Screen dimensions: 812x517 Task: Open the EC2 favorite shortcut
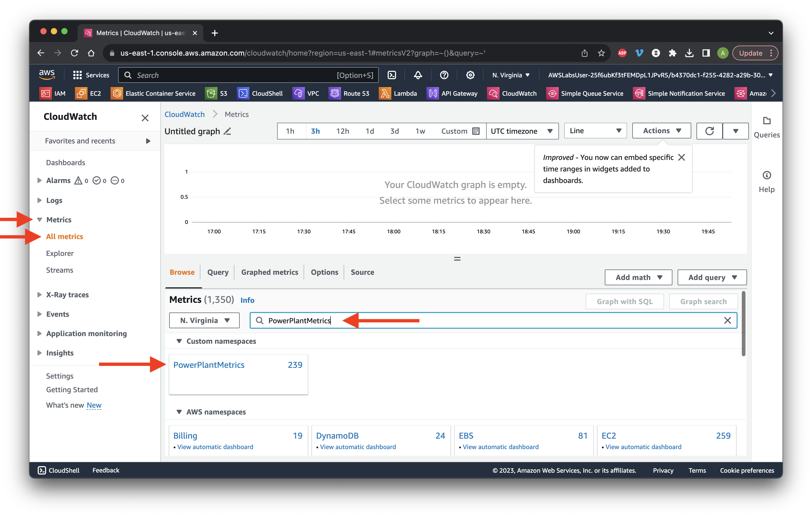pyautogui.click(x=88, y=93)
